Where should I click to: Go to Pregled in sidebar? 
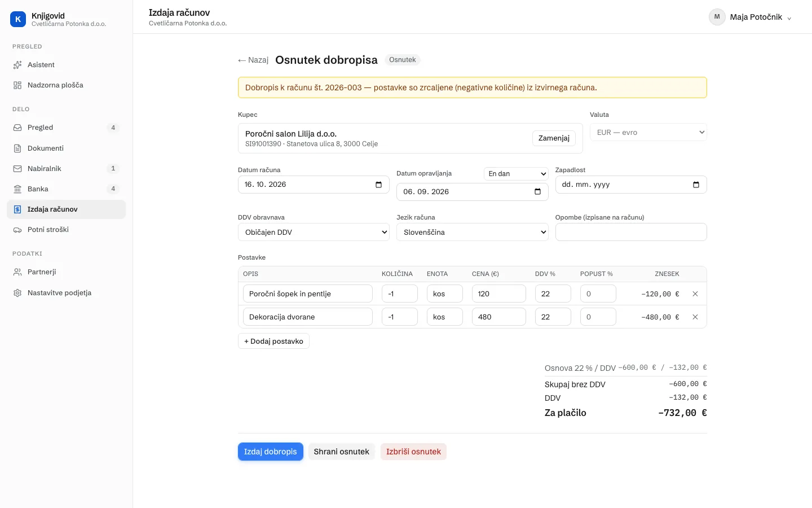tap(66, 128)
